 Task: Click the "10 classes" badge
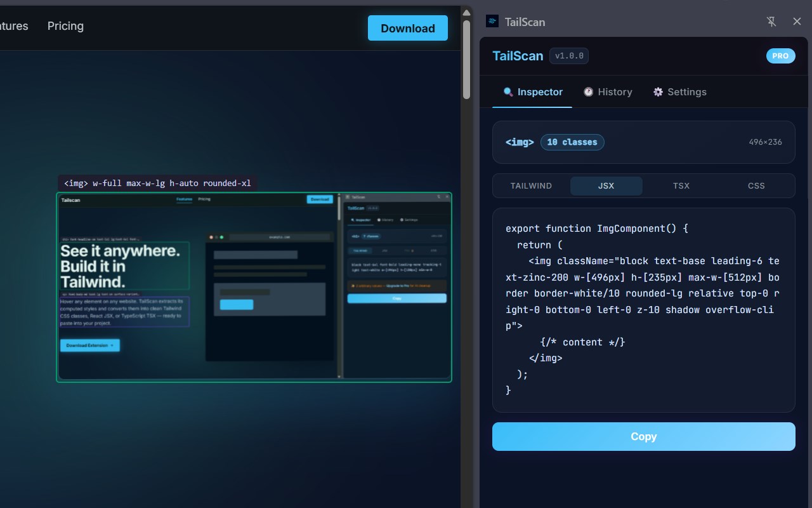(x=572, y=142)
